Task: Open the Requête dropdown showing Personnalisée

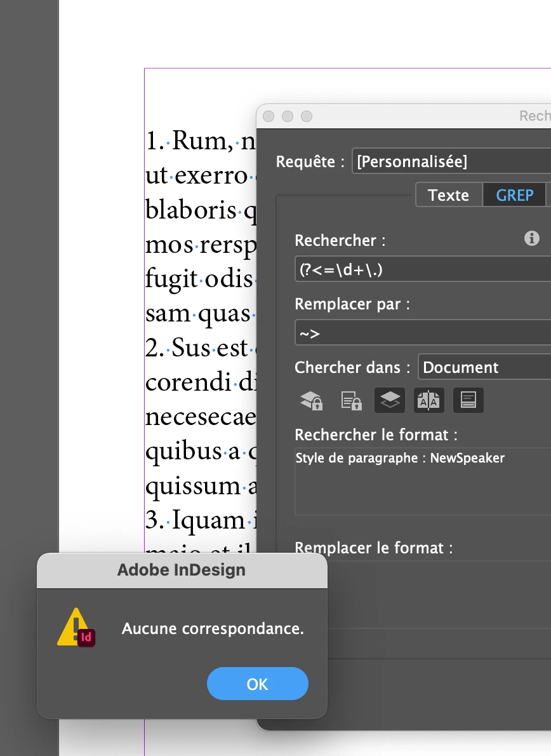Action: tap(452, 161)
